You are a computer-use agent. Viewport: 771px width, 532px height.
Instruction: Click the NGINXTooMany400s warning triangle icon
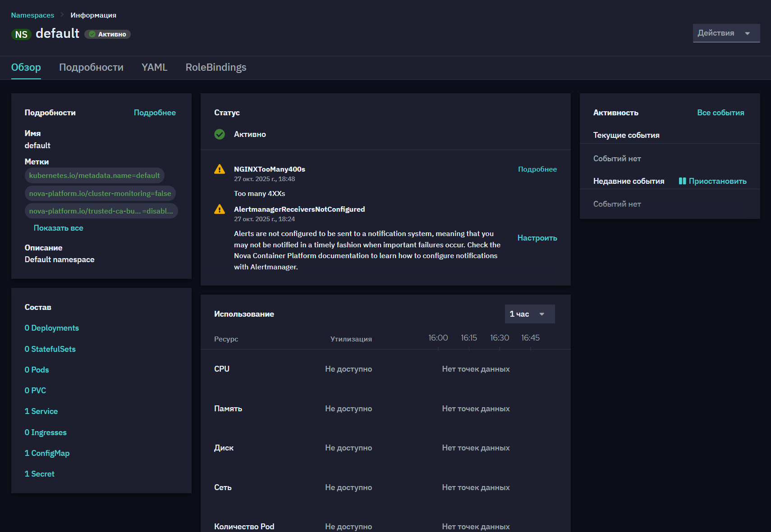click(220, 169)
